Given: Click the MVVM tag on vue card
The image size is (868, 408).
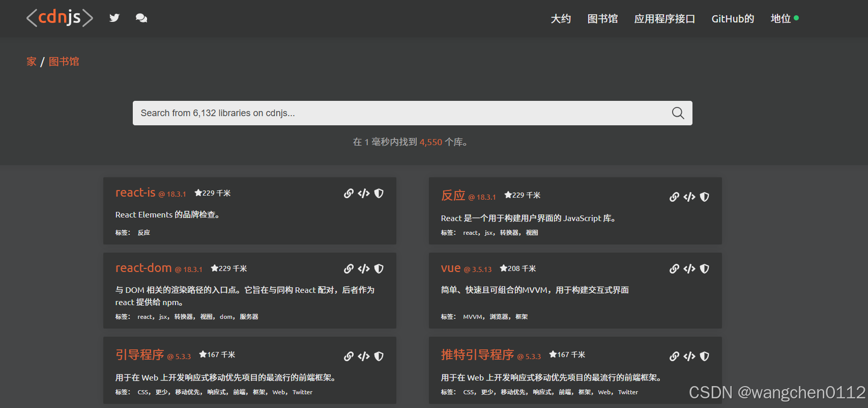Looking at the screenshot, I should 473,317.
